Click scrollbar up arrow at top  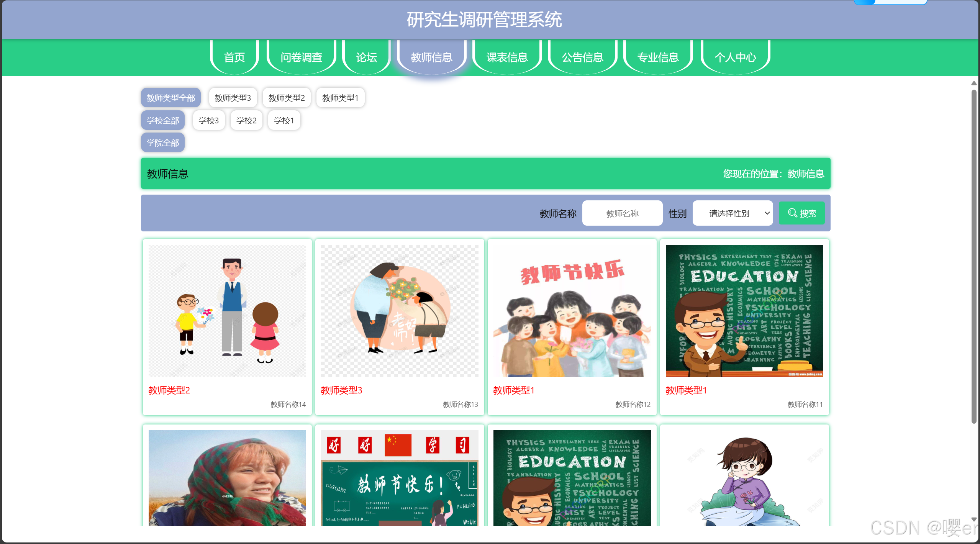pyautogui.click(x=973, y=83)
